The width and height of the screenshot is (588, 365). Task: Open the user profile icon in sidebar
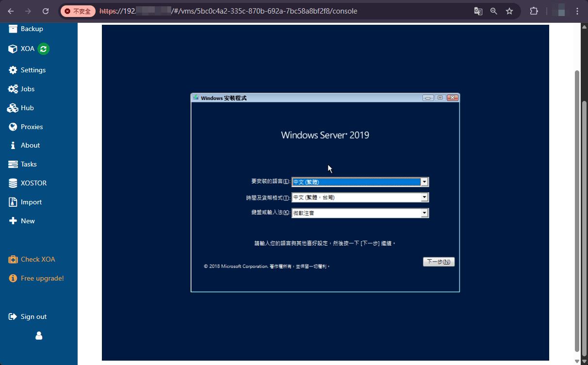[39, 335]
